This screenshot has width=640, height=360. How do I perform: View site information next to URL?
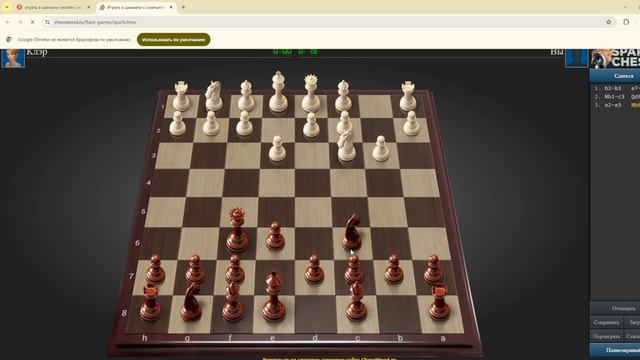pyautogui.click(x=47, y=22)
